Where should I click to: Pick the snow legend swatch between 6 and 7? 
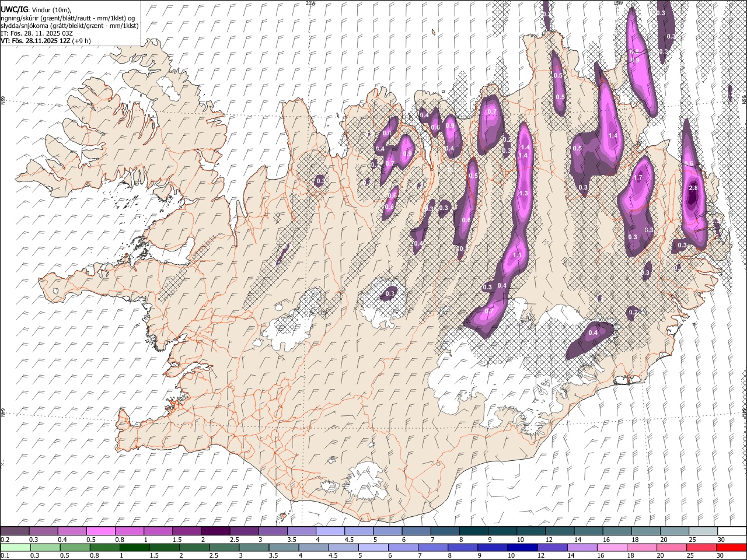point(417,531)
